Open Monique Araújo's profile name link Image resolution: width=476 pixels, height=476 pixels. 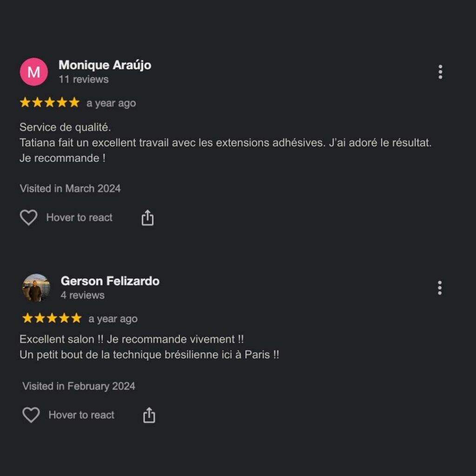point(105,65)
